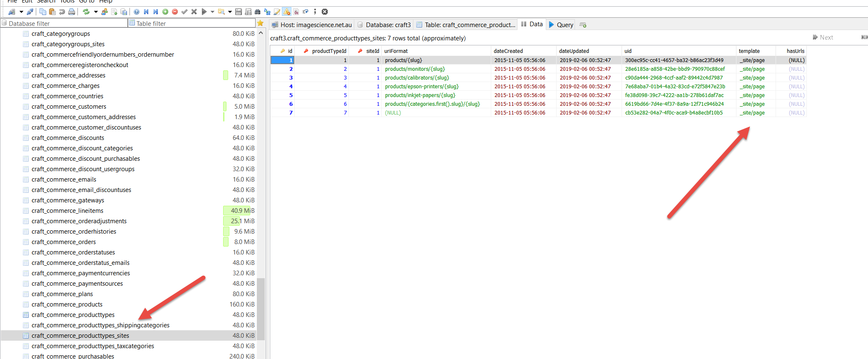Toggle the warning triangle stop-on-errors button
Screen dimensions: 868x359
point(286,12)
